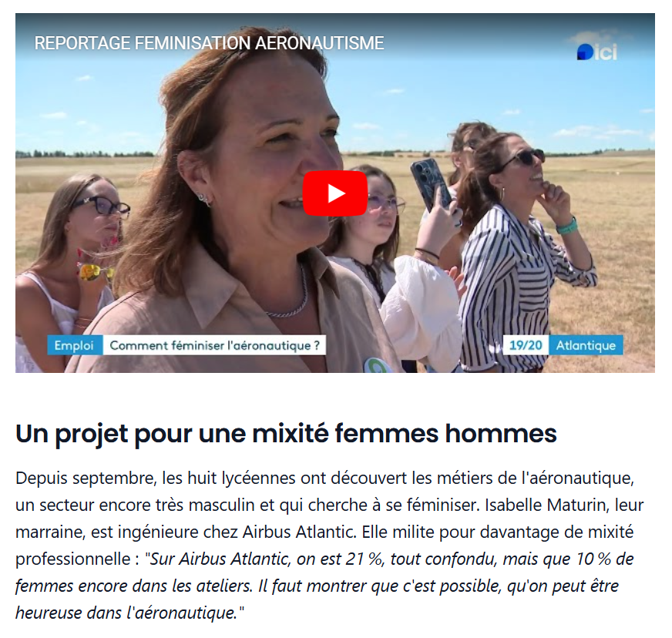Click the blue Emploi tag in video
The width and height of the screenshot is (672, 638).
click(x=75, y=345)
